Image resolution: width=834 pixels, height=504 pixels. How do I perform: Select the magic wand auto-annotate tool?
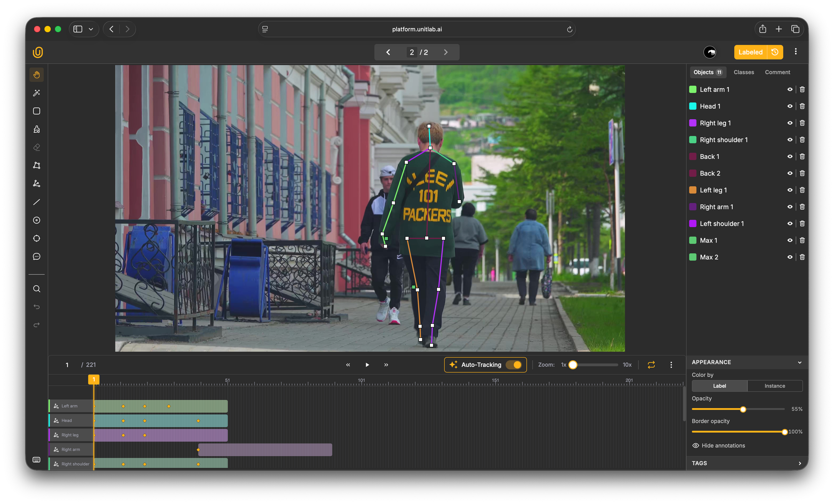point(37,93)
